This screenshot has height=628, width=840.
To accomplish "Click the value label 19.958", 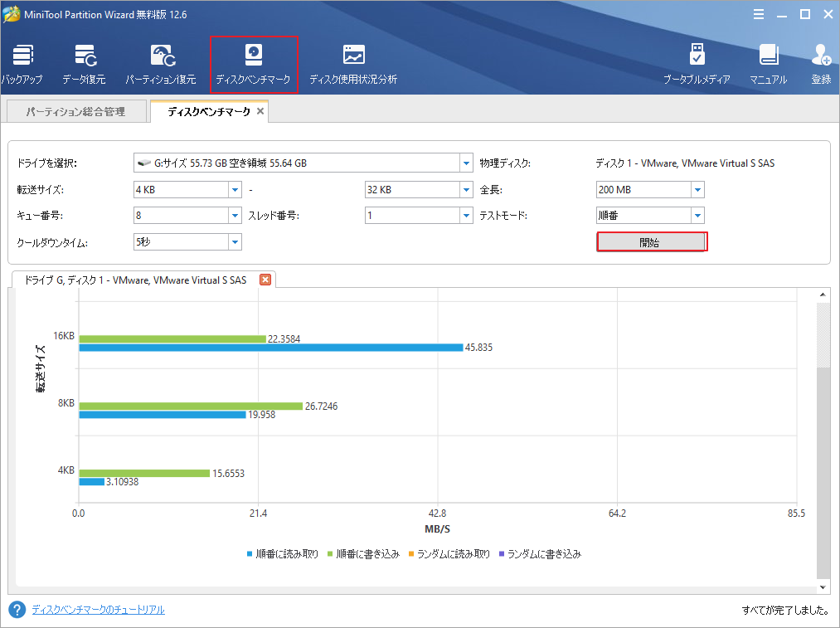I will click(x=261, y=415).
